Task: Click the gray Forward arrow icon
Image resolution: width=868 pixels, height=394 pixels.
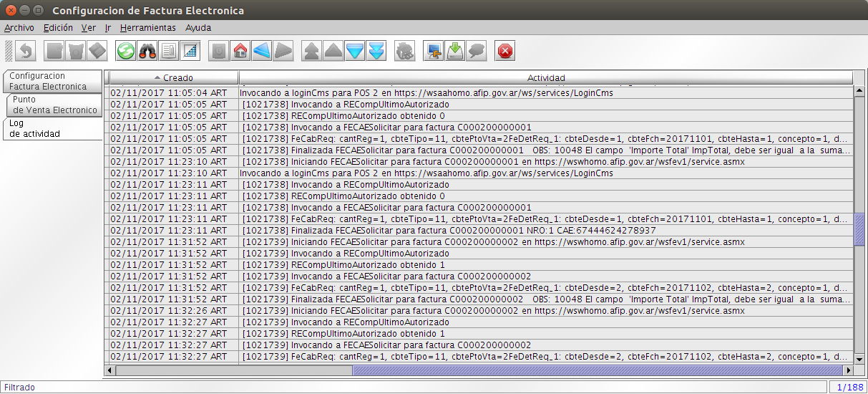Action: coord(283,51)
